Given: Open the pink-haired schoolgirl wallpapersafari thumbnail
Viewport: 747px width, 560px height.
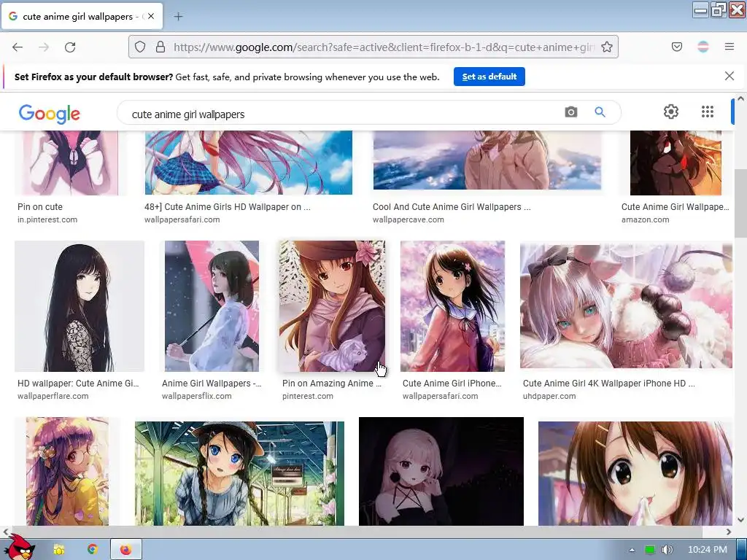Looking at the screenshot, I should tap(248, 163).
